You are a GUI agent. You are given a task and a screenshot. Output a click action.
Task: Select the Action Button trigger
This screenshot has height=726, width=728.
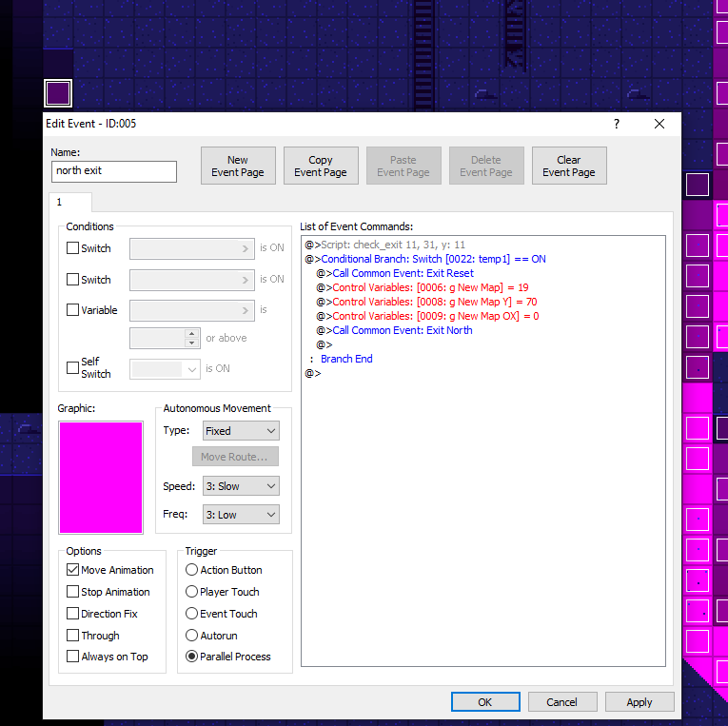tap(192, 570)
